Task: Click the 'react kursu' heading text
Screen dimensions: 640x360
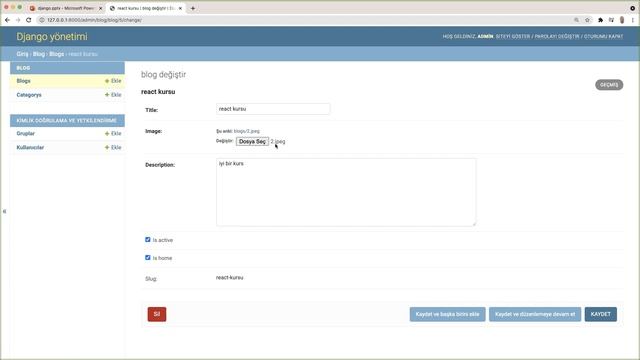Action: (x=158, y=92)
